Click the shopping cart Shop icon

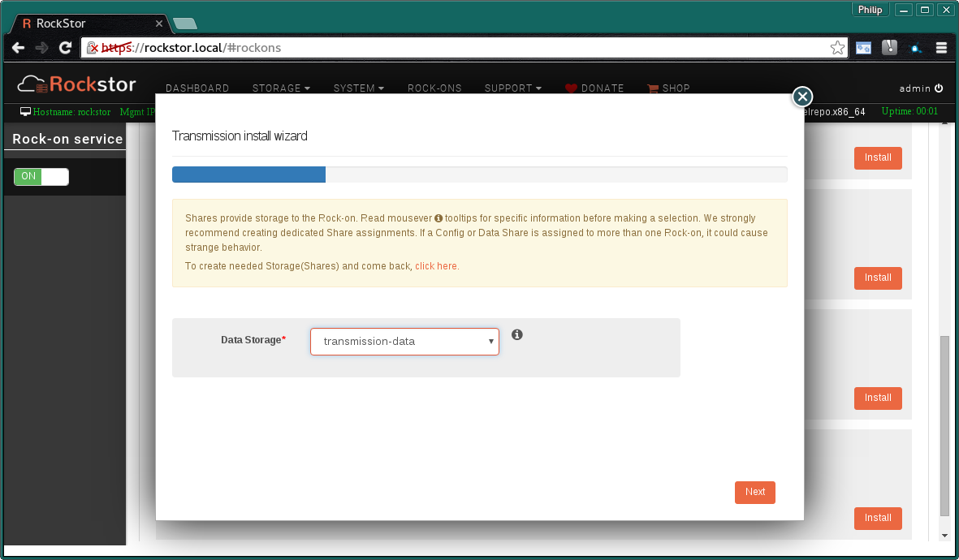pos(653,88)
